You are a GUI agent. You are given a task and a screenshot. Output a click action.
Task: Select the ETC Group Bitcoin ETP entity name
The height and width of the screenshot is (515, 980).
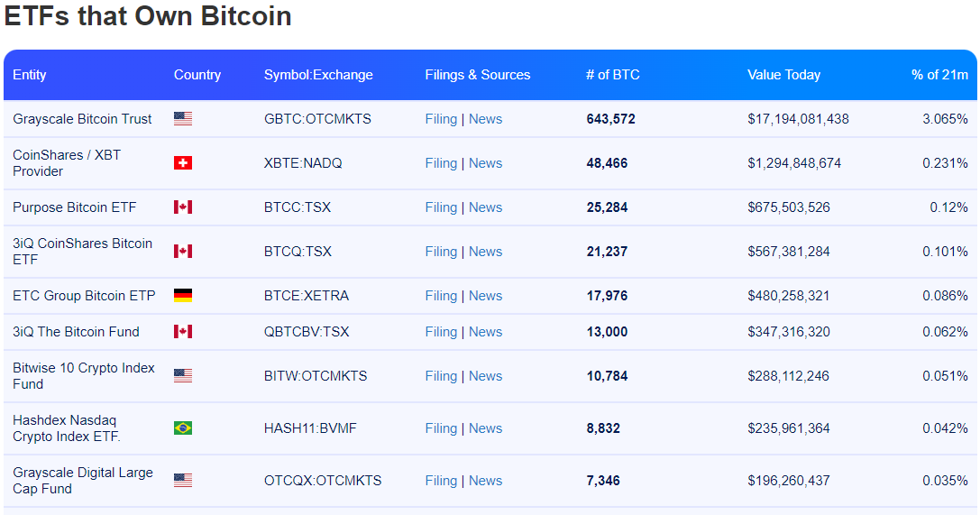pos(84,296)
